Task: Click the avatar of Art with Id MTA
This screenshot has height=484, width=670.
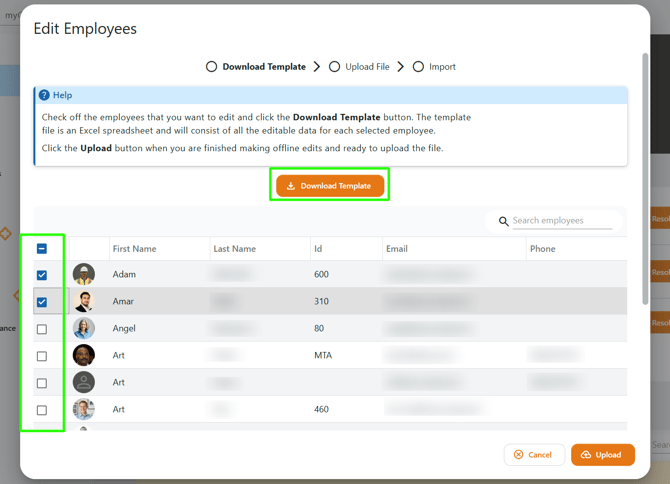Action: click(84, 355)
